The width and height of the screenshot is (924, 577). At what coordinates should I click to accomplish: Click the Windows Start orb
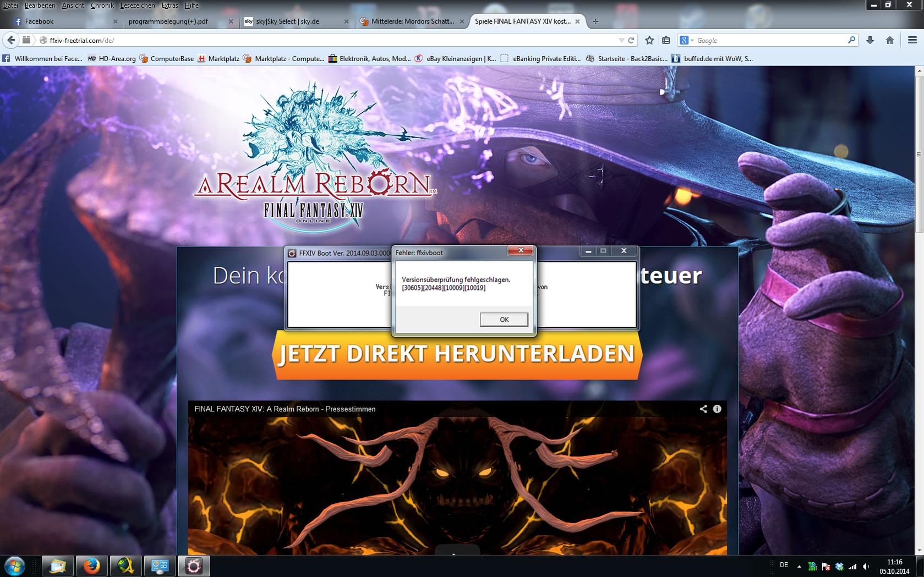(15, 566)
